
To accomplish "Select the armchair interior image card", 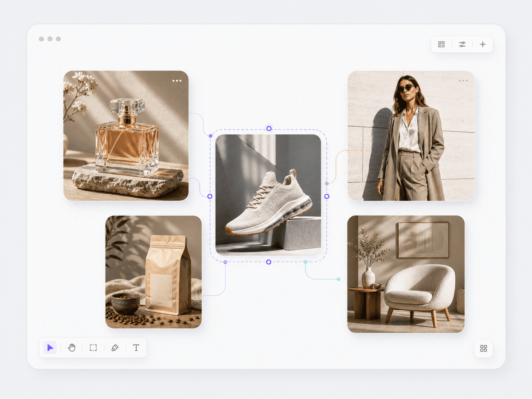I will tap(406, 274).
